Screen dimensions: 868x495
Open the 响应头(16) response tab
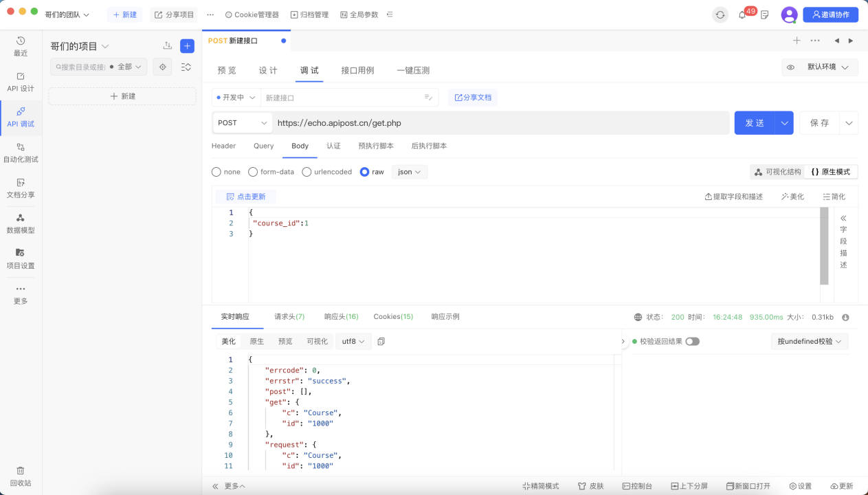tap(342, 317)
